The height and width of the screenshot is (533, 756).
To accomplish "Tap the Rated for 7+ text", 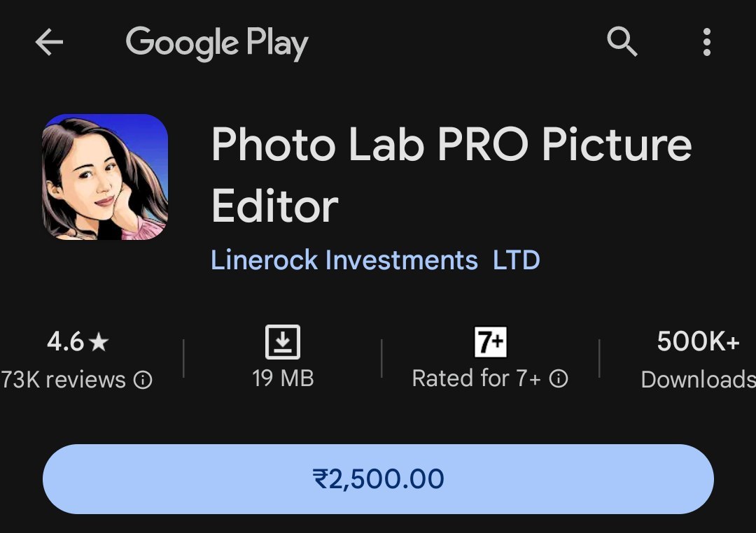I will 476,378.
